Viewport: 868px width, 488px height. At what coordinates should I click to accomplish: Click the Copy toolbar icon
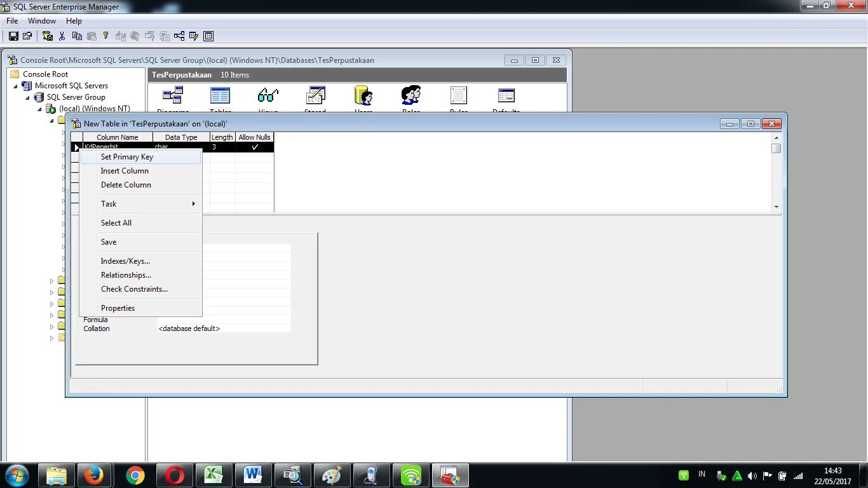pyautogui.click(x=77, y=36)
